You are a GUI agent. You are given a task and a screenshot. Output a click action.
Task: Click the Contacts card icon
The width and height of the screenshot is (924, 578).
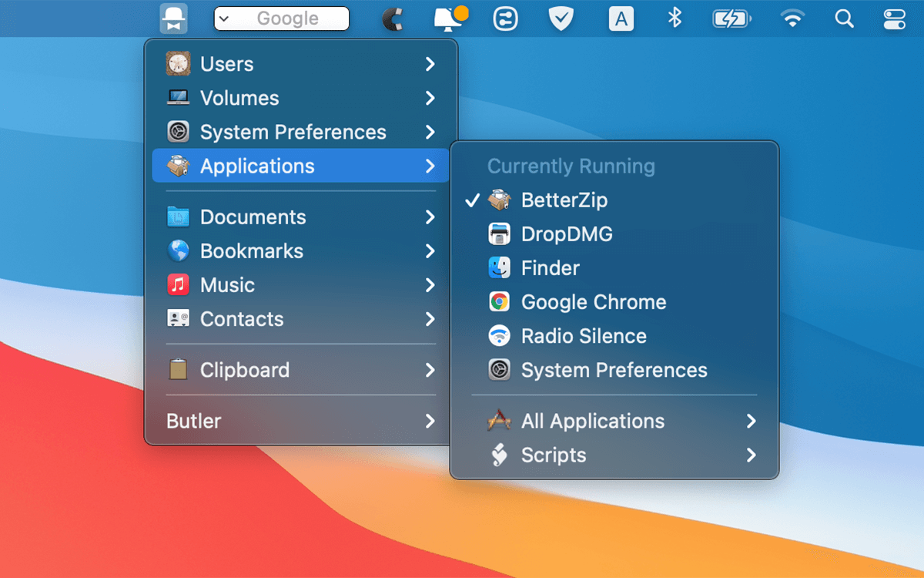178,318
